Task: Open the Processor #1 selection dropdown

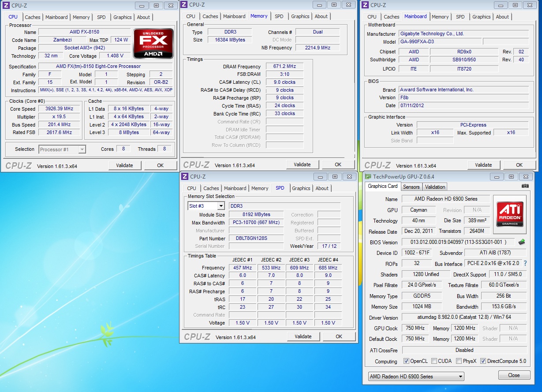Action: point(62,149)
